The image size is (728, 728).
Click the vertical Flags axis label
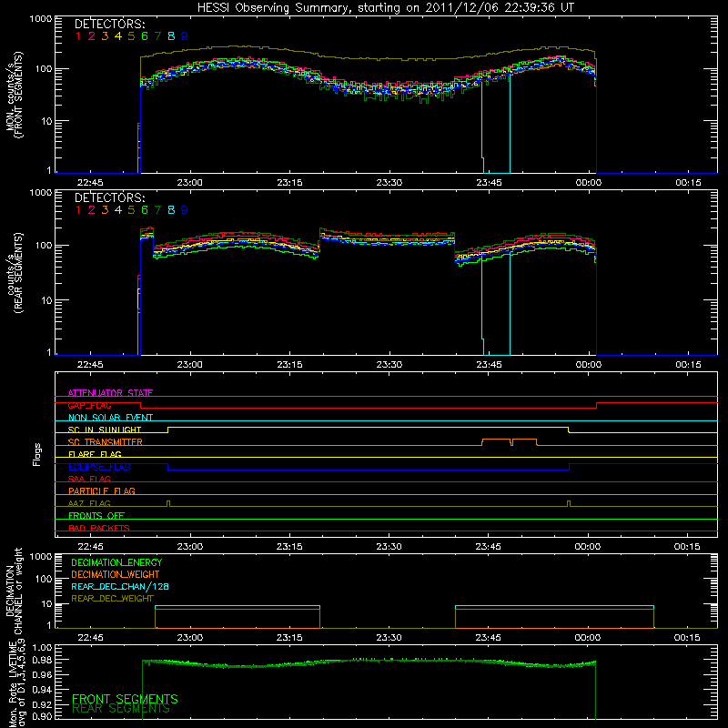[x=36, y=454]
